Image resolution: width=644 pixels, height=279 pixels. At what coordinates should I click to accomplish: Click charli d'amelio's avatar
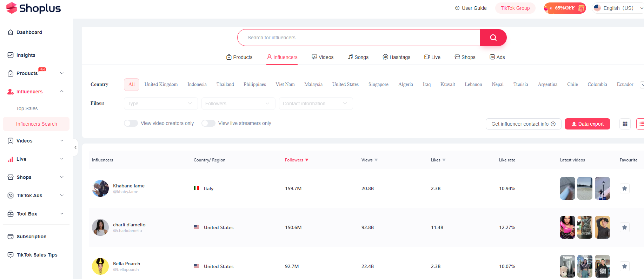point(100,227)
